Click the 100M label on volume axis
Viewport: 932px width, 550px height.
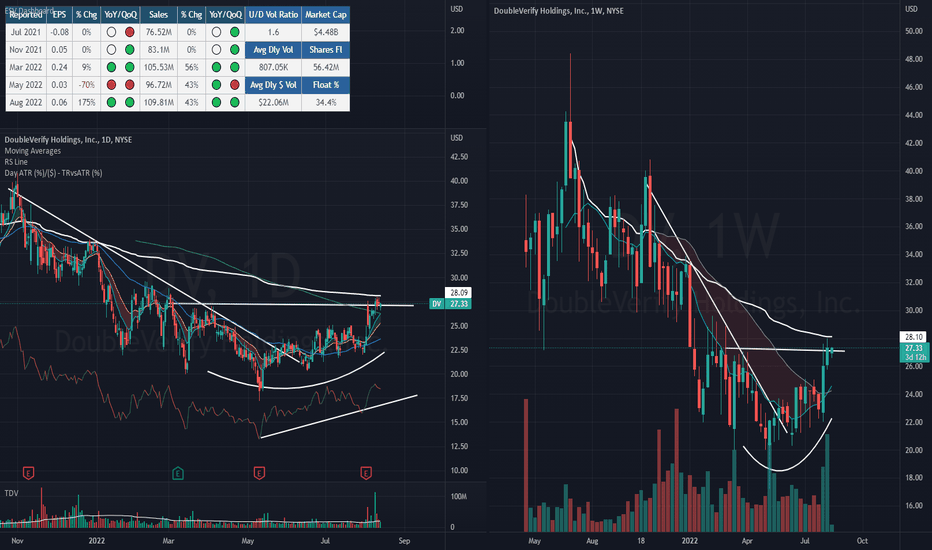pyautogui.click(x=459, y=496)
